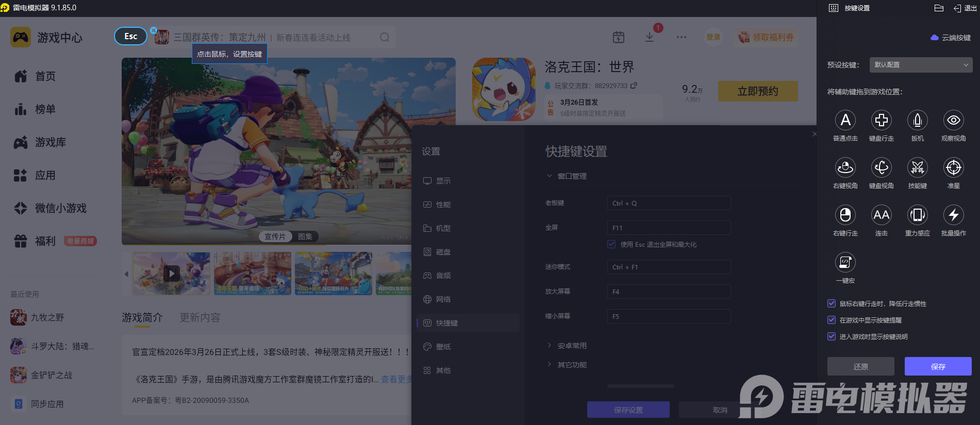Open 榜单 rankings in the sidebar
Viewport: 980px width, 425px height.
(35, 109)
